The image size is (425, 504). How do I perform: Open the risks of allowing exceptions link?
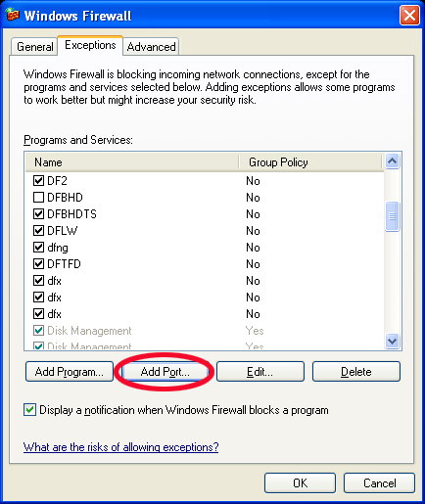coord(120,447)
